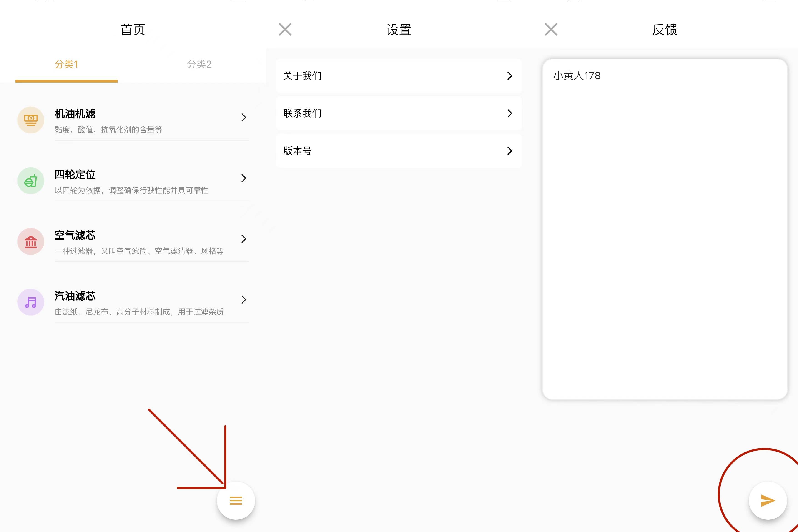Select the 机油机滤 title
This screenshot has height=532, width=798.
[x=75, y=114]
